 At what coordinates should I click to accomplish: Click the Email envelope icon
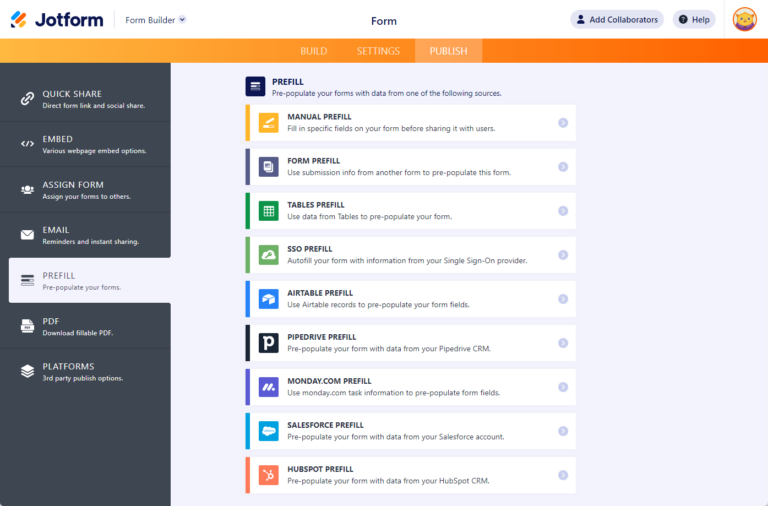(x=28, y=235)
